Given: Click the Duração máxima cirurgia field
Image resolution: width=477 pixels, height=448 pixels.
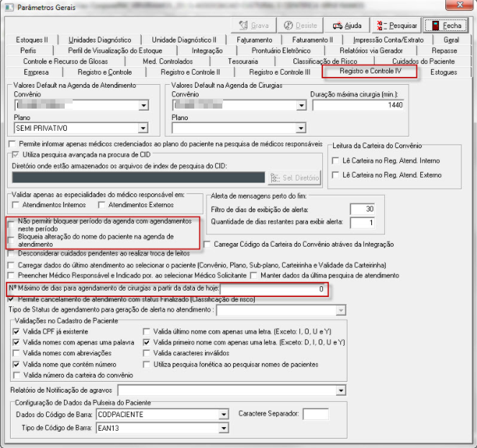Looking at the screenshot, I should [358, 105].
